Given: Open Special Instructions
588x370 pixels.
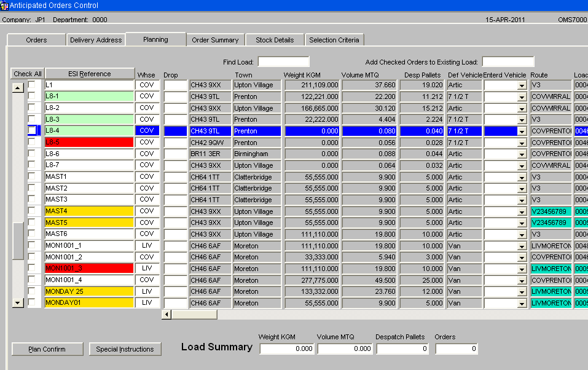Looking at the screenshot, I should point(125,349).
